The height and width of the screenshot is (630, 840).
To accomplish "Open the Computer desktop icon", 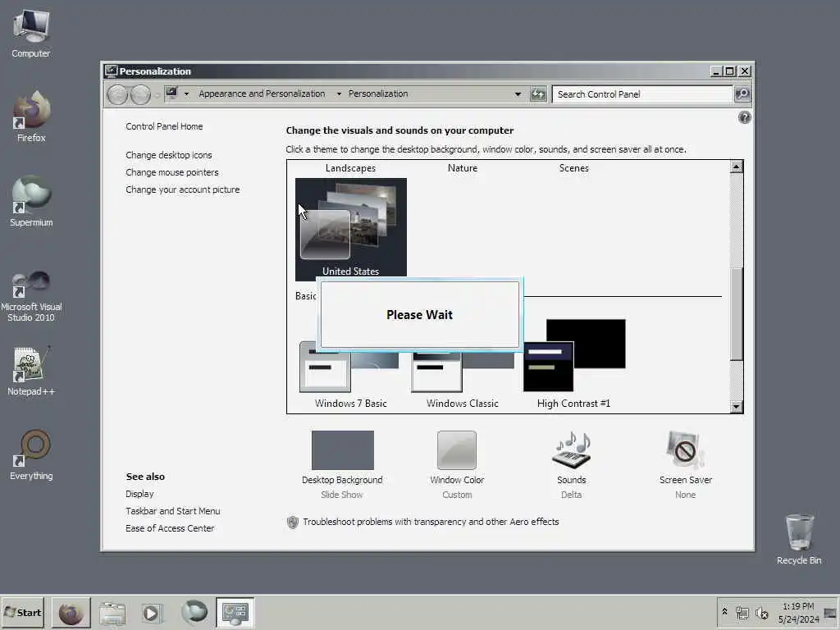I will coord(31,34).
